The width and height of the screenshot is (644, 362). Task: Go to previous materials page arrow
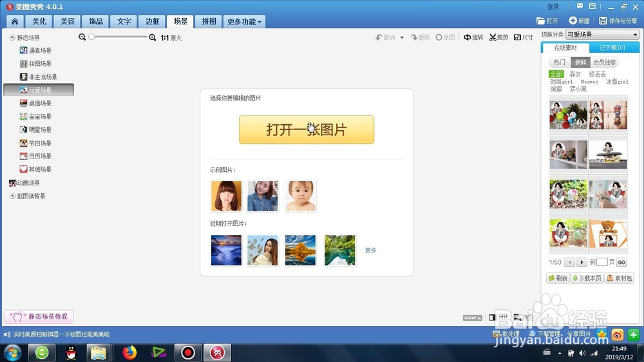pyautogui.click(x=570, y=262)
